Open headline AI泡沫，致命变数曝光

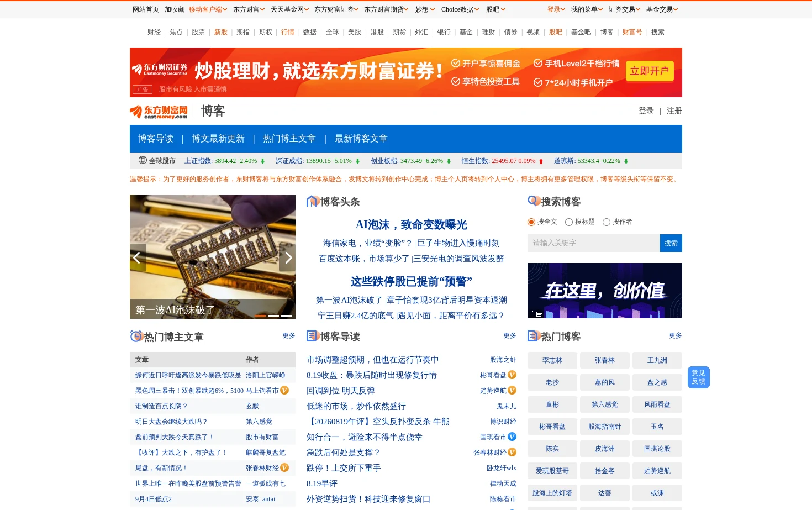coord(412,224)
